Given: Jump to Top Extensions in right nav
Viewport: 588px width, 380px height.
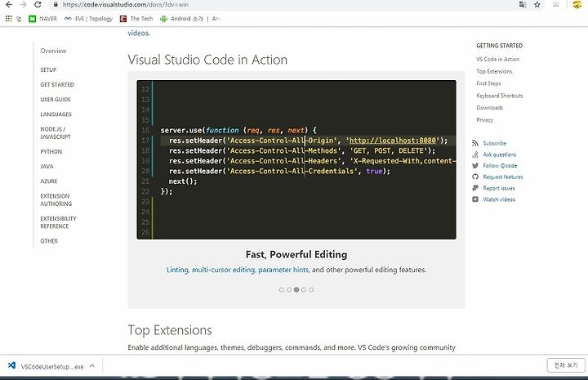Looking at the screenshot, I should click(494, 71).
